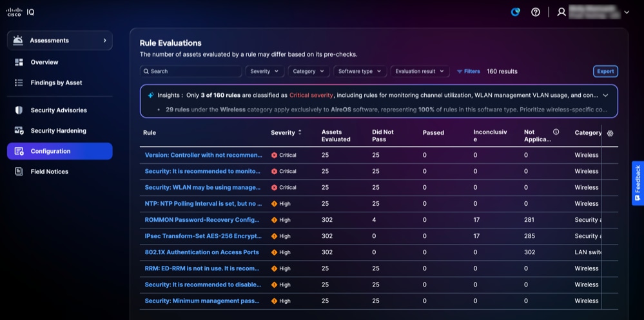Click the Did Not Pass column header
Screen dimensions: 644x320
click(383, 135)
